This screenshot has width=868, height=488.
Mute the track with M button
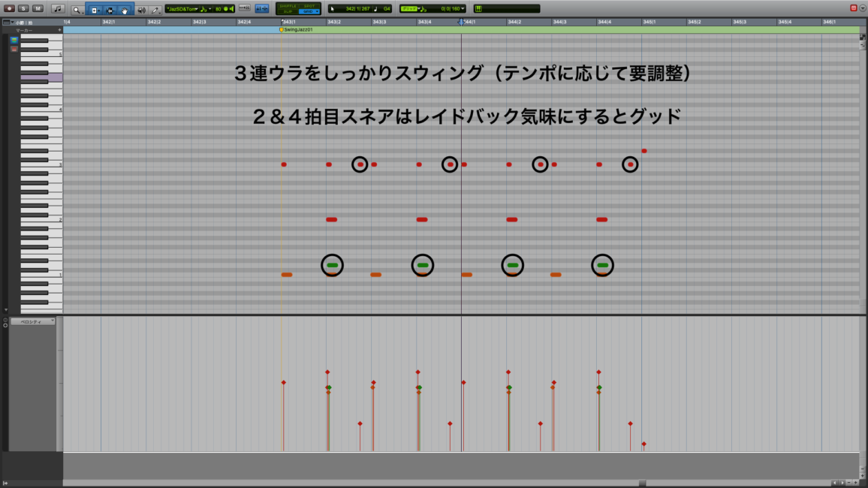coord(38,8)
